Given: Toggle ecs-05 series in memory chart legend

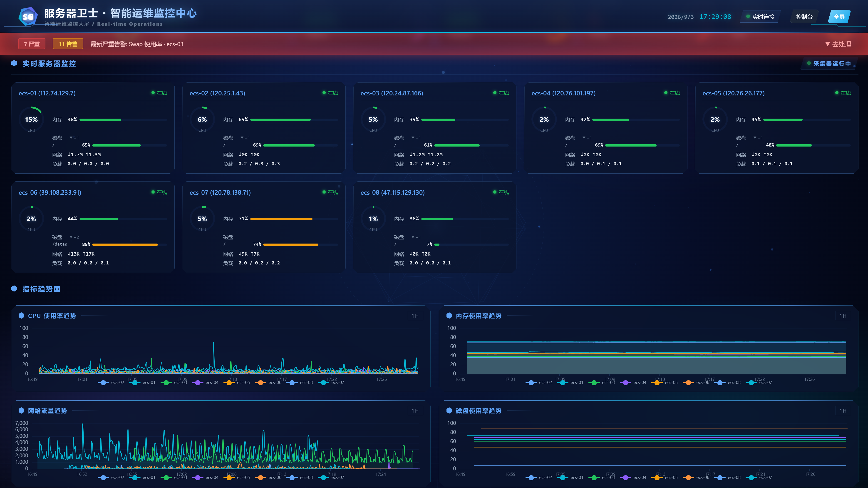Looking at the screenshot, I should pos(665,383).
